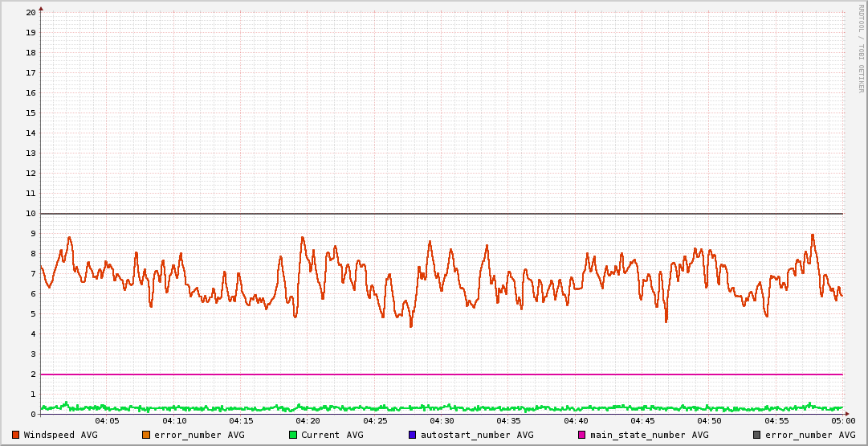
Task: Select the Current AVG legend label
Action: 332,435
